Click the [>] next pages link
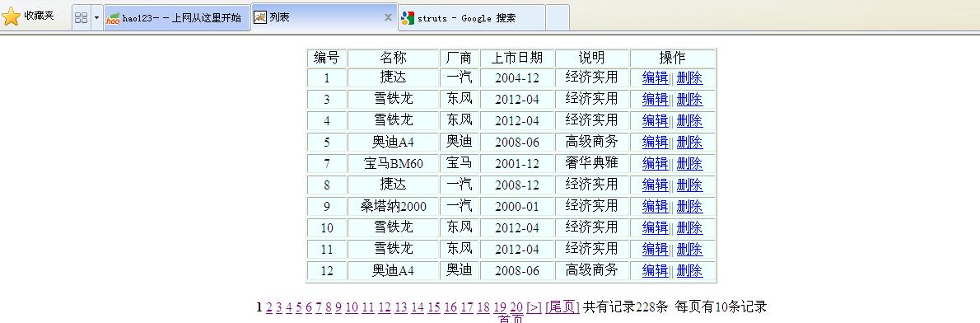Screen dimensions: 980x323 point(534,307)
